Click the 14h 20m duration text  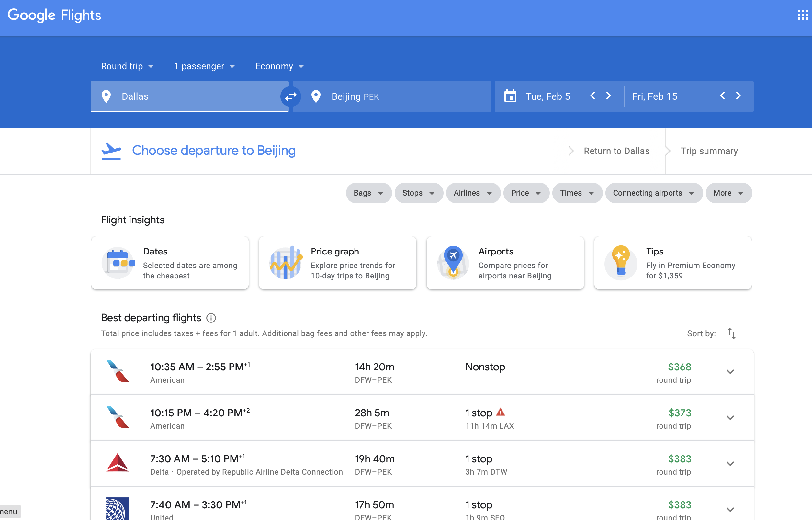374,367
